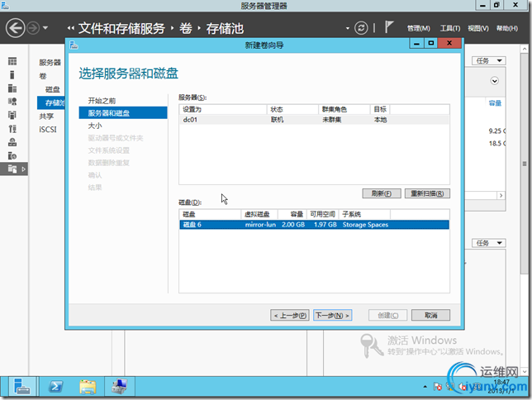532x400 pixels.
Task: Select the seventh role icon in sidebar
Action: click(x=12, y=142)
